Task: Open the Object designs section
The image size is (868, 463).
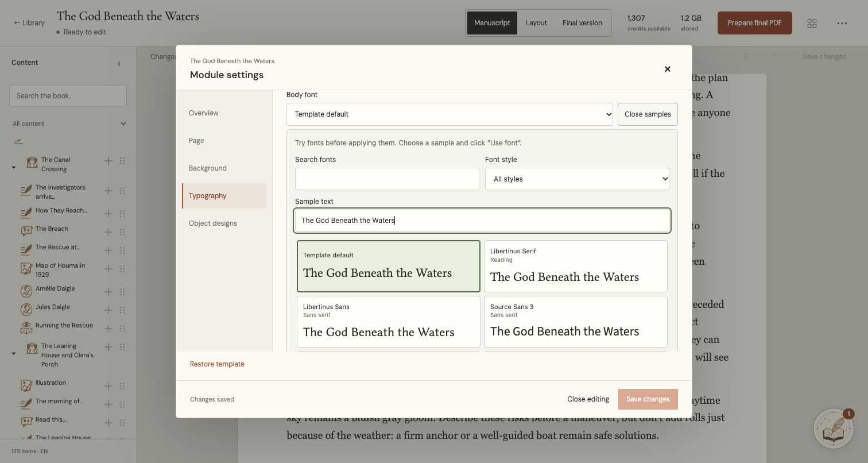Action: (224, 223)
